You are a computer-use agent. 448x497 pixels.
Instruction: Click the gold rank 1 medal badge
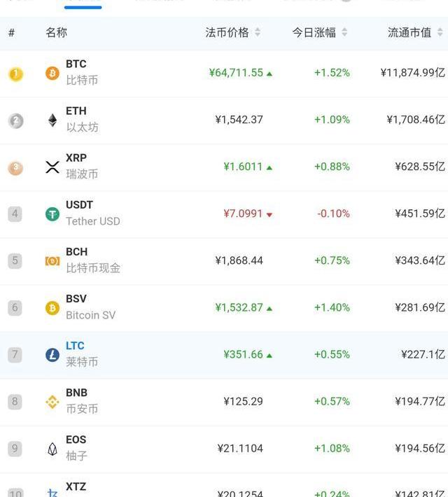click(x=15, y=73)
